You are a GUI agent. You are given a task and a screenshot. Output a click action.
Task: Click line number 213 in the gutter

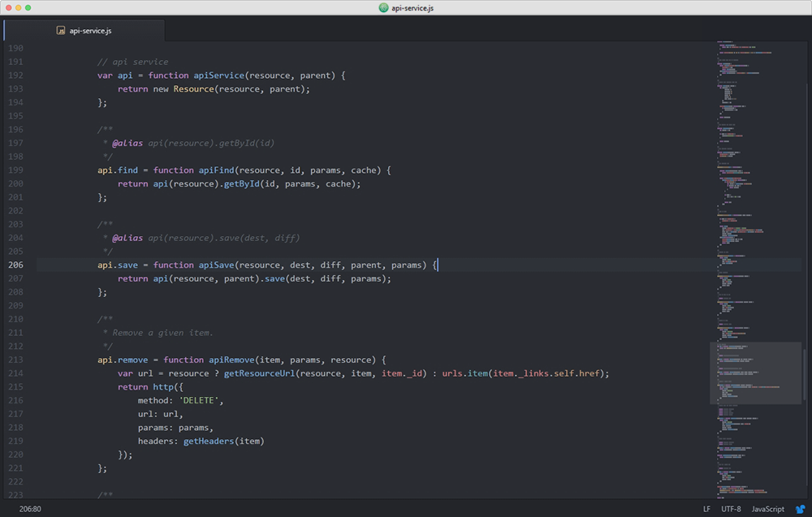15,360
